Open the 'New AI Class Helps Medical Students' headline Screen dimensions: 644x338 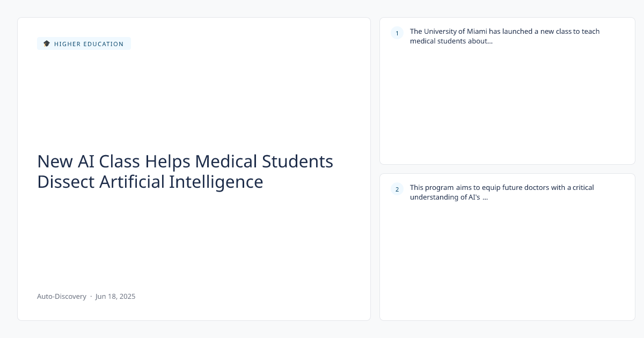(x=185, y=161)
